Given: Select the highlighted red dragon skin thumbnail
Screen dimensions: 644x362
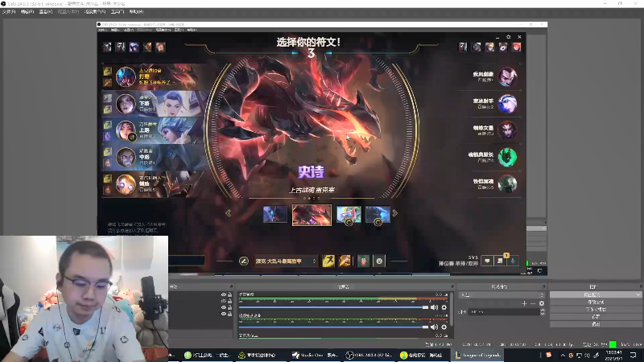Looking at the screenshot, I should [312, 215].
